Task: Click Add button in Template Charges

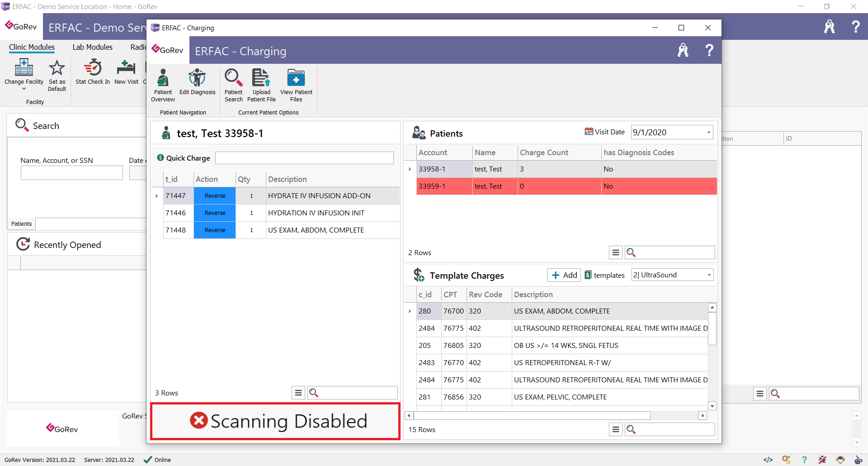Action: click(564, 275)
